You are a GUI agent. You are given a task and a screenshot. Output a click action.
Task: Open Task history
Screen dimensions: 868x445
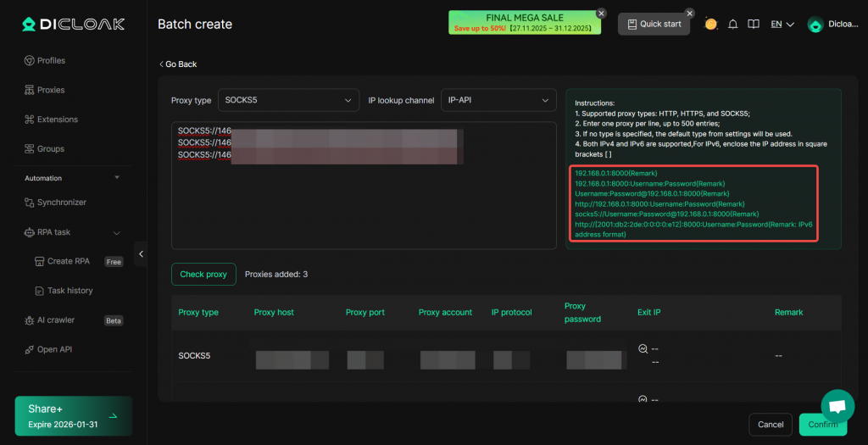coord(70,291)
